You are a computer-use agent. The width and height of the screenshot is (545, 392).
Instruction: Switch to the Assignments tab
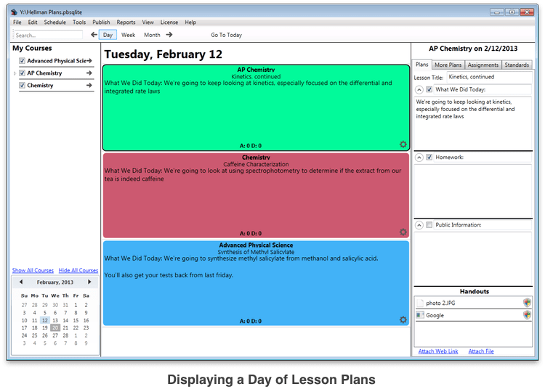483,65
